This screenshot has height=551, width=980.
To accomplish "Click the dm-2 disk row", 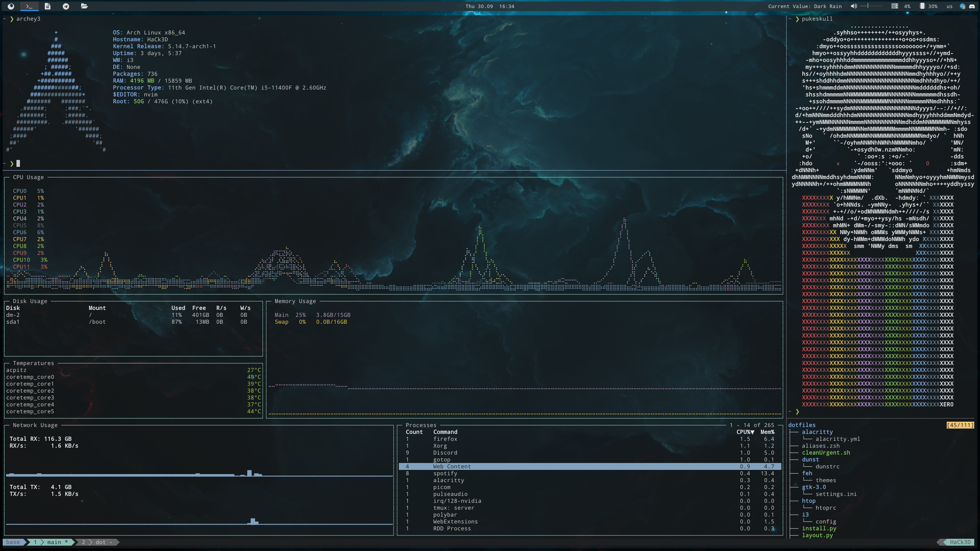I will (x=133, y=315).
